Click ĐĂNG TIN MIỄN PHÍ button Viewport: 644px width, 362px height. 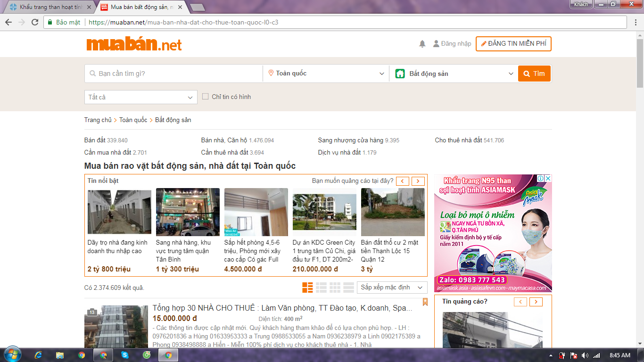pos(513,43)
